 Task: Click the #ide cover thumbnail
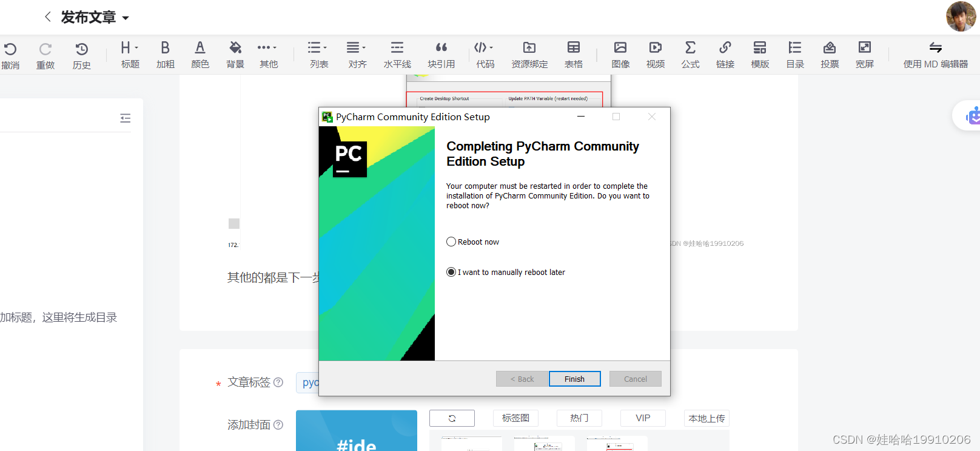357,430
